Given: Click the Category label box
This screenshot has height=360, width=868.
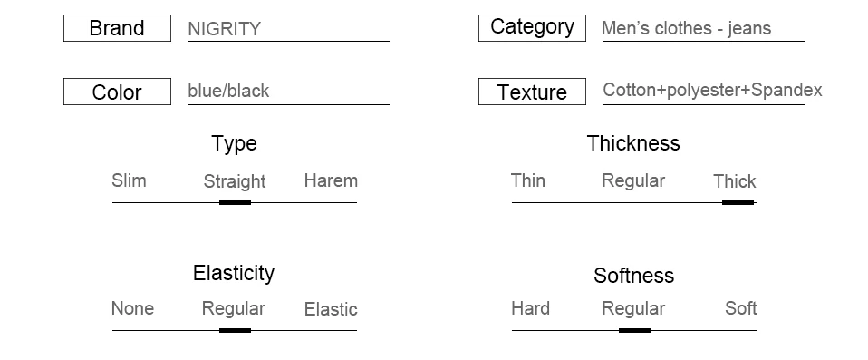Looking at the screenshot, I should [x=532, y=28].
